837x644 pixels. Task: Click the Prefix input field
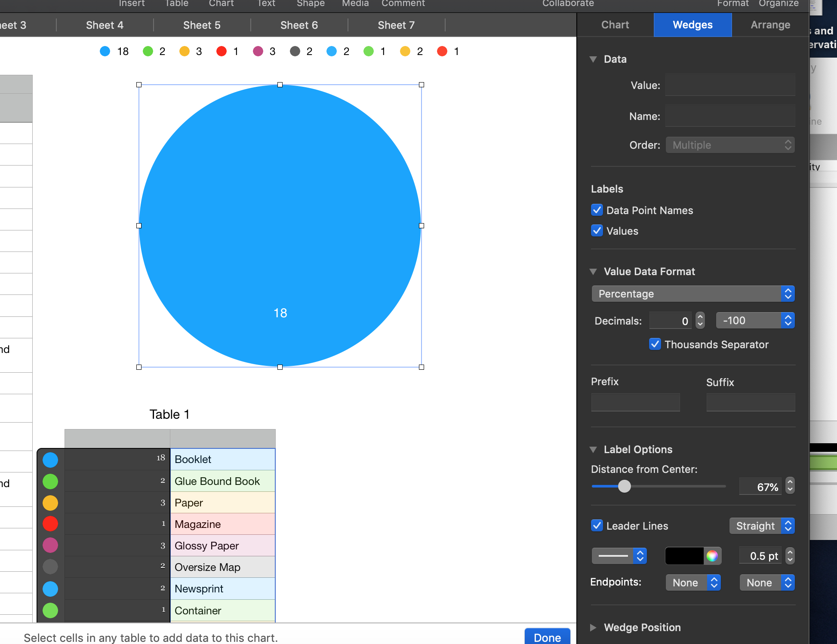pyautogui.click(x=635, y=402)
